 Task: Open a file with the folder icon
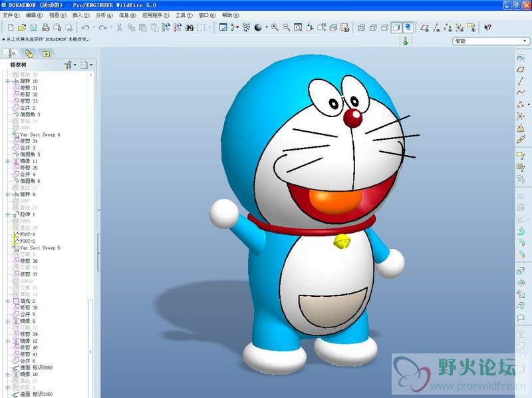(22, 27)
